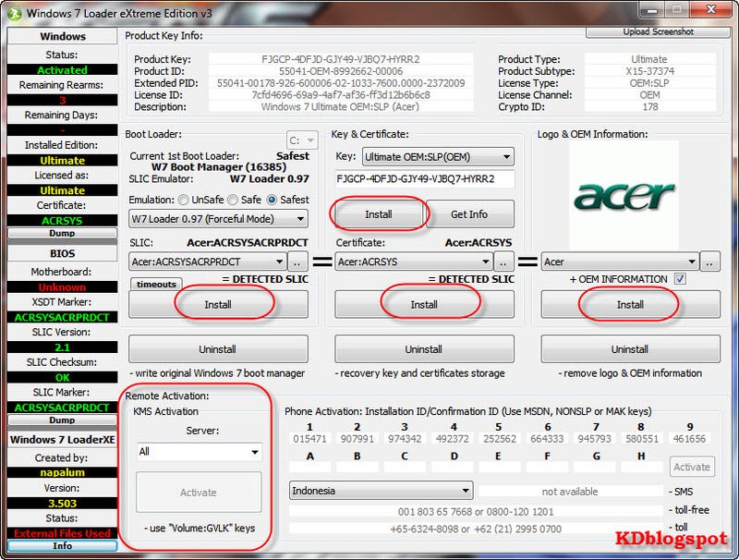Browse for logo with the '..' button
This screenshot has width=739, height=560.
(x=709, y=262)
